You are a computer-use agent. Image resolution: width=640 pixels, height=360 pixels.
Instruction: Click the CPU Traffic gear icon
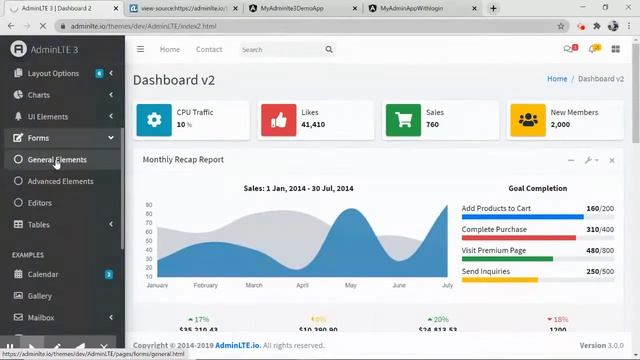click(x=154, y=120)
